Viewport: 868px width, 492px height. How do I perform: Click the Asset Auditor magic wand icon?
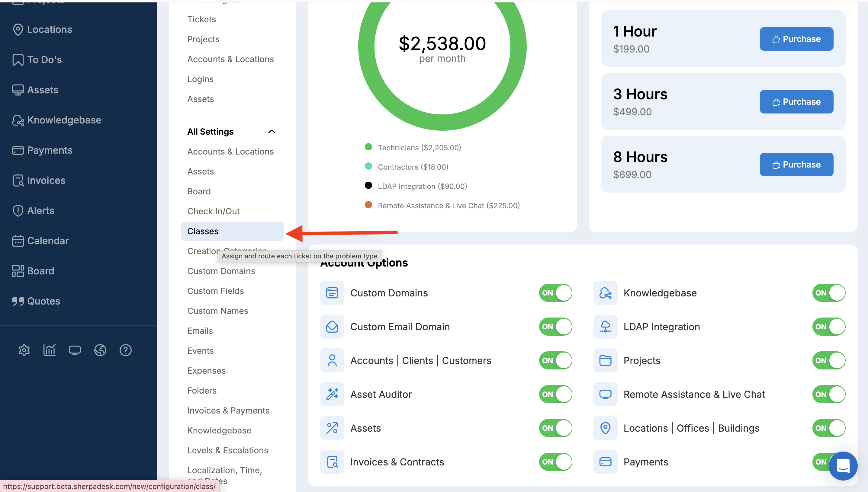click(x=332, y=394)
